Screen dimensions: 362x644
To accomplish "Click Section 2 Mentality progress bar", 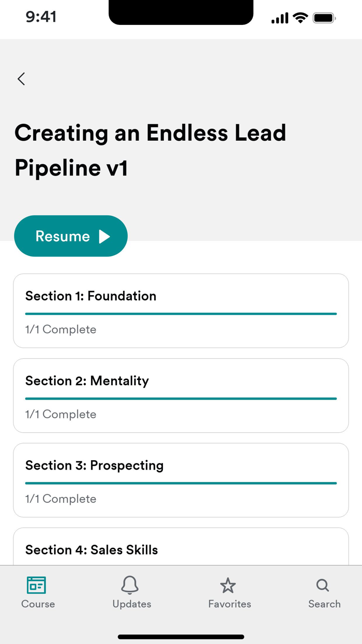I will coord(181,399).
